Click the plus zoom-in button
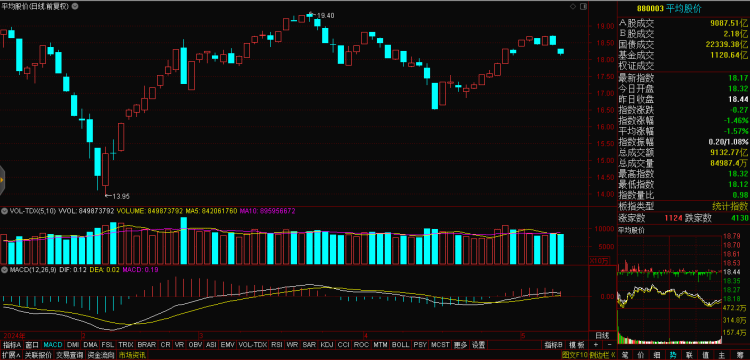This screenshot has width=750, height=360. [x=596, y=344]
